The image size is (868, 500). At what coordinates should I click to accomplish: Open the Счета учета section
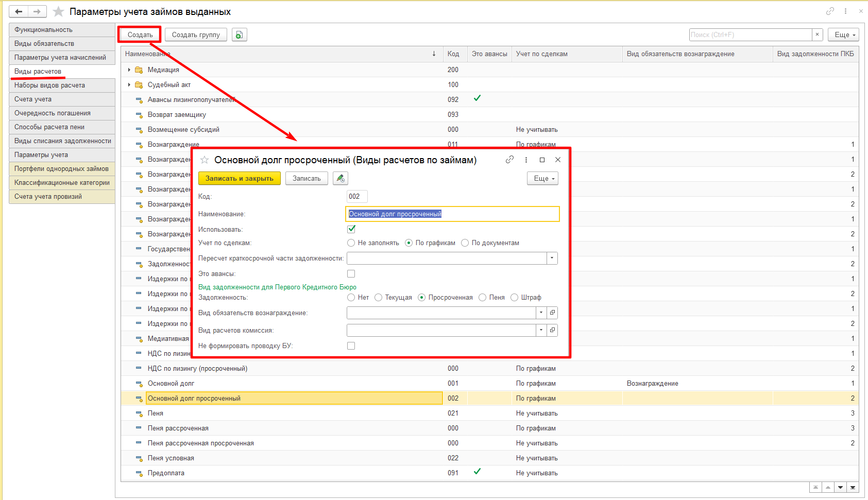[x=62, y=99]
